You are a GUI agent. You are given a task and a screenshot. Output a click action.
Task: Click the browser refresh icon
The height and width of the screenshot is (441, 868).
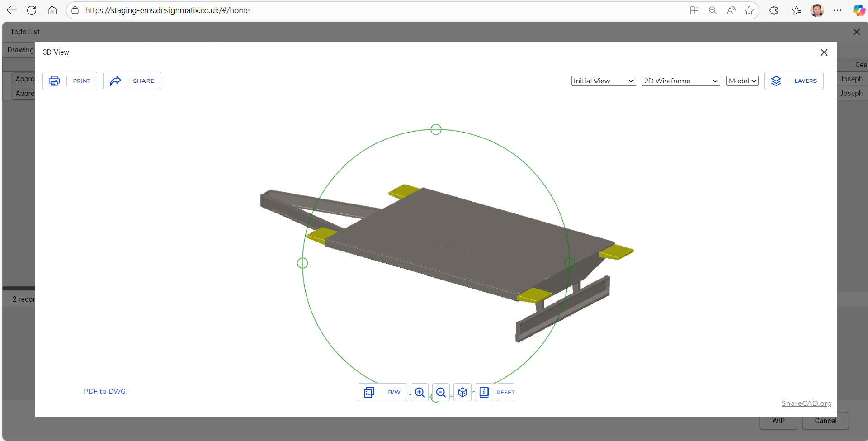coord(32,10)
